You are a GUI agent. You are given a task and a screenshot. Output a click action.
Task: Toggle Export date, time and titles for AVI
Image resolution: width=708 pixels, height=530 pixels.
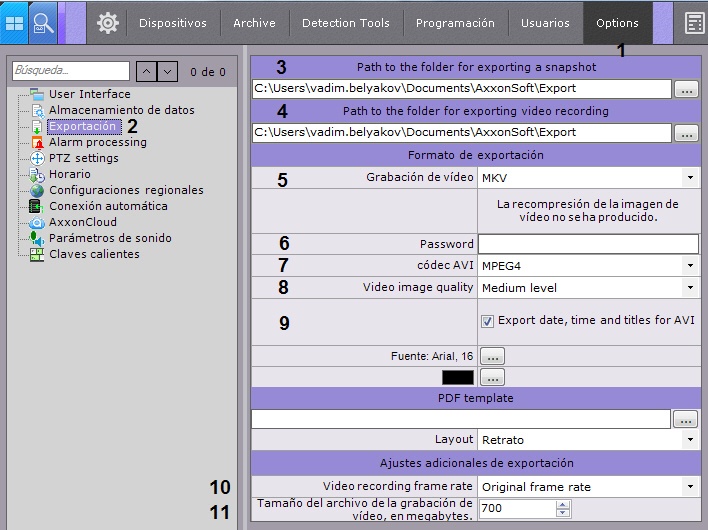coord(487,321)
